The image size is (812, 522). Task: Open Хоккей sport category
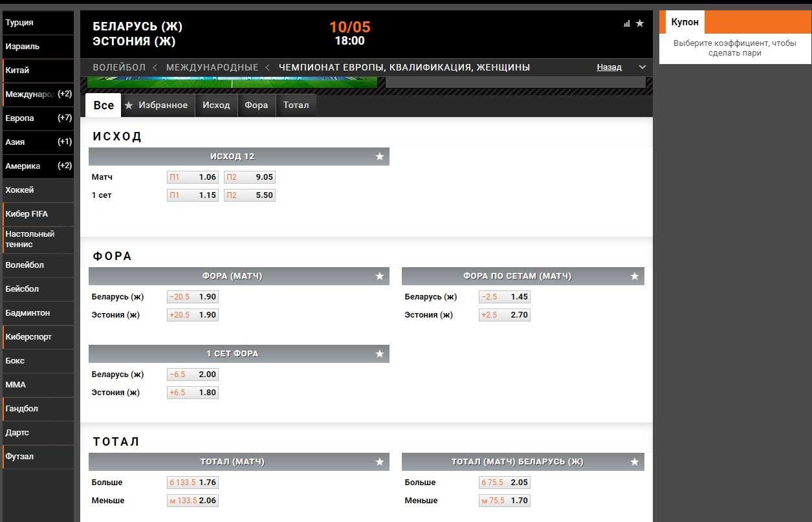[x=38, y=190]
